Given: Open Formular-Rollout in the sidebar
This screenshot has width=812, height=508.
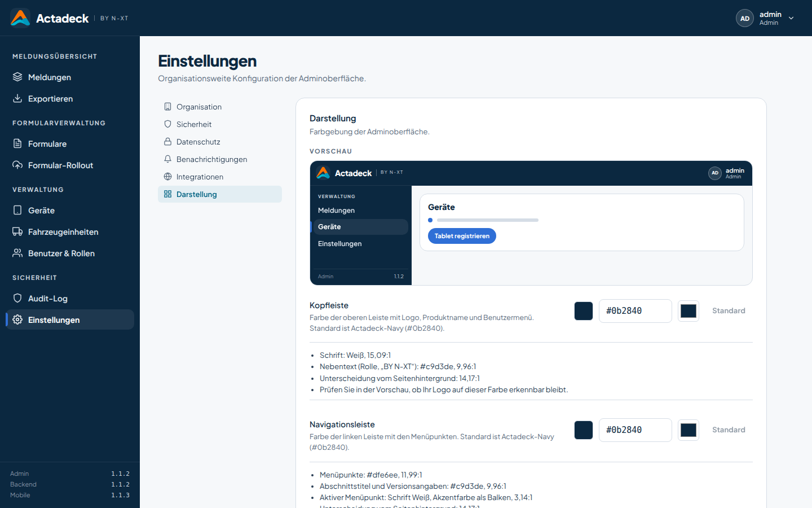Looking at the screenshot, I should (70, 165).
